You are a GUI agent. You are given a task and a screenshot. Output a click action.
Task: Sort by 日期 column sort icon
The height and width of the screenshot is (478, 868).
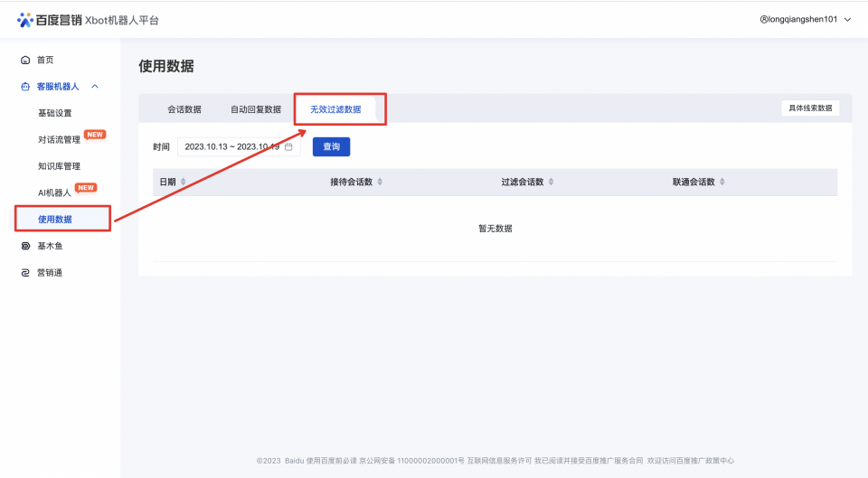184,182
